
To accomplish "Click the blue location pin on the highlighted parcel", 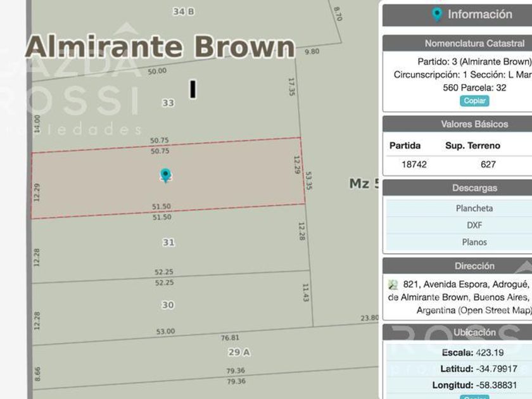I will (165, 175).
